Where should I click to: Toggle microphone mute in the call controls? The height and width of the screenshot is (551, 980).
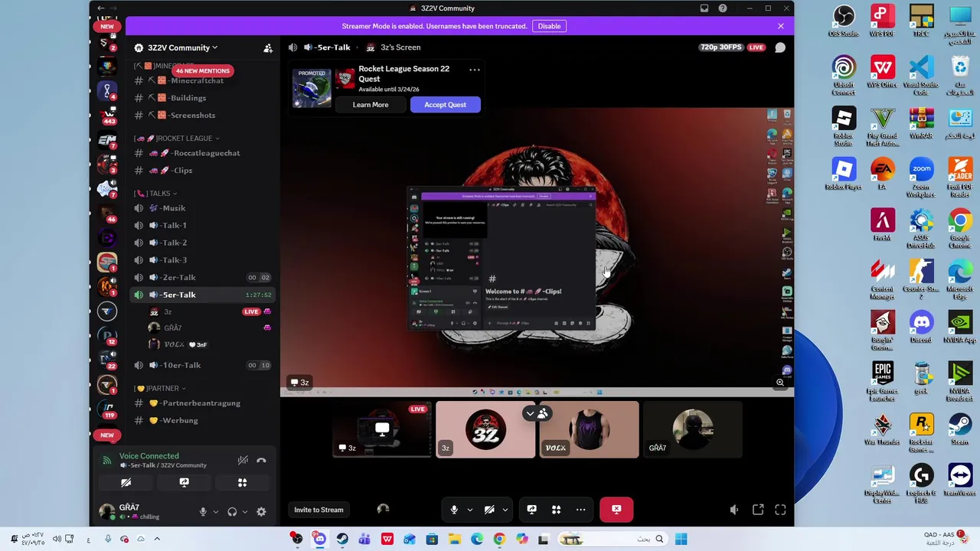pos(454,510)
